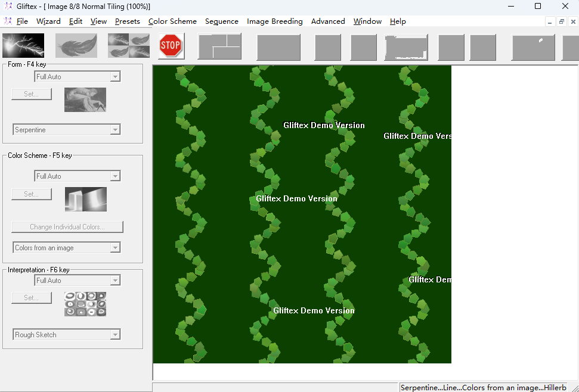Minimize the inner image document window
This screenshot has width=579, height=392.
550,22
